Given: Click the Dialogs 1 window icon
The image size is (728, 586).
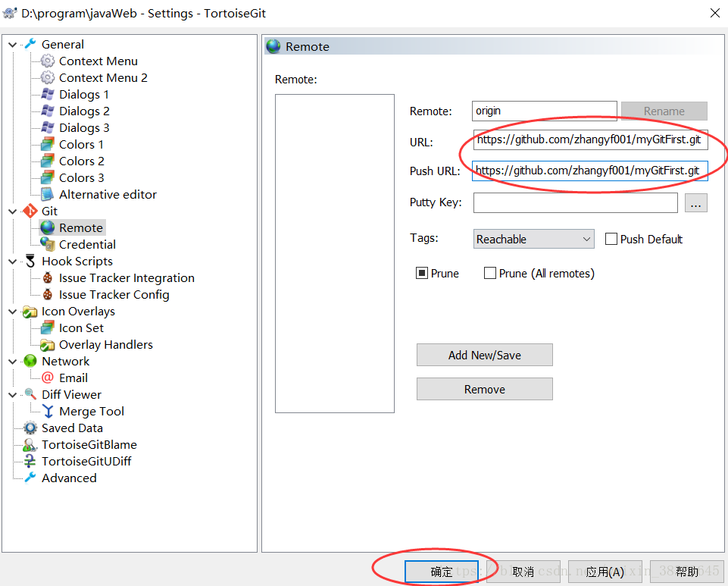Looking at the screenshot, I should click(48, 94).
